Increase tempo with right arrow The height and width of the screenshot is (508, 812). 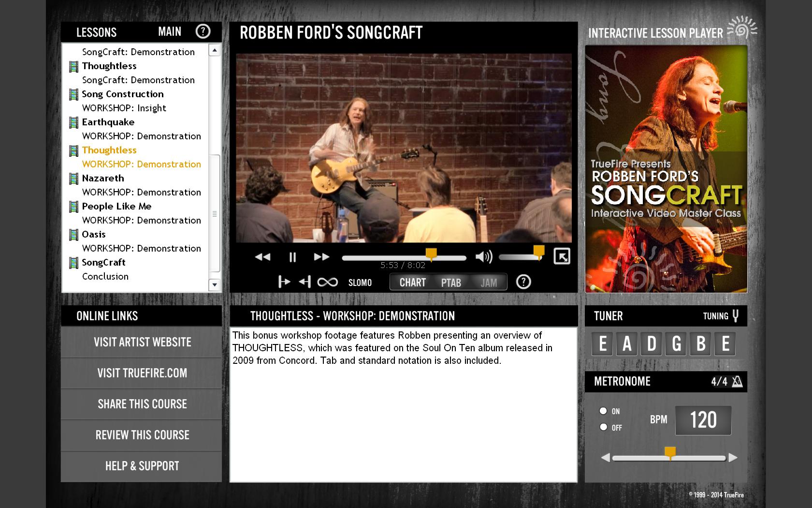(x=733, y=458)
